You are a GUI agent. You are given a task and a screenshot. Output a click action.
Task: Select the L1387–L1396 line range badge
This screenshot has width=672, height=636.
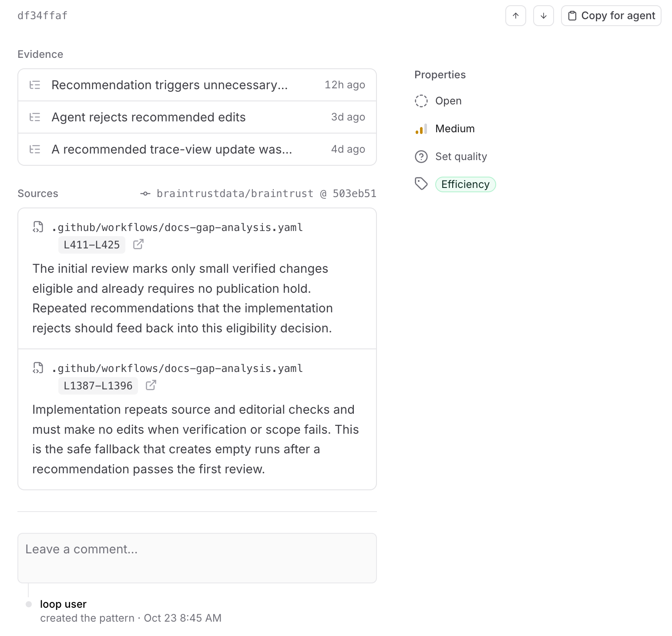98,386
